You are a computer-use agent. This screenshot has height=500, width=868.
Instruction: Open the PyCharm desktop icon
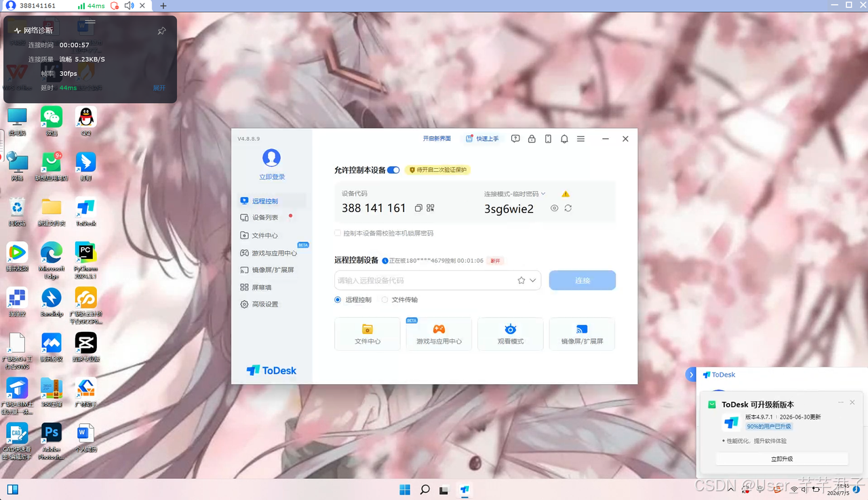tap(86, 259)
